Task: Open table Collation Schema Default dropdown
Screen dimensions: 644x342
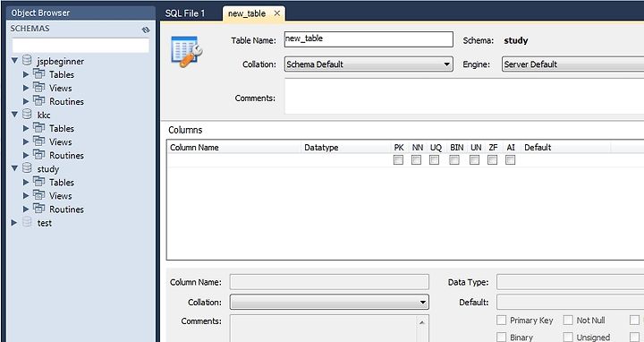Action: point(369,64)
